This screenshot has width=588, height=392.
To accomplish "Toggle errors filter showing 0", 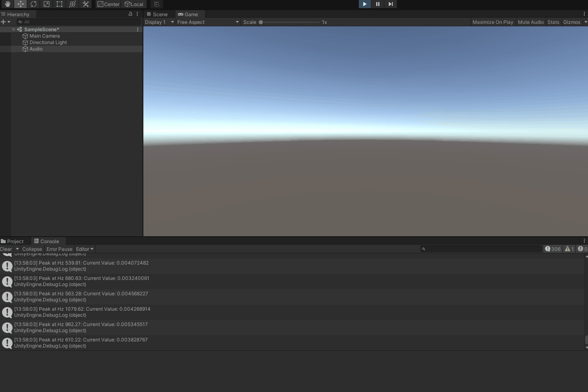I will click(582, 249).
